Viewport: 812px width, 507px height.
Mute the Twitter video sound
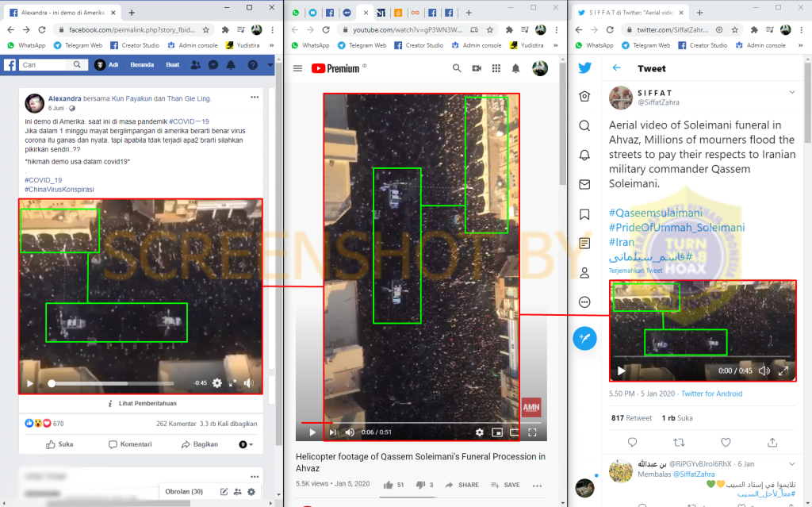click(x=764, y=371)
